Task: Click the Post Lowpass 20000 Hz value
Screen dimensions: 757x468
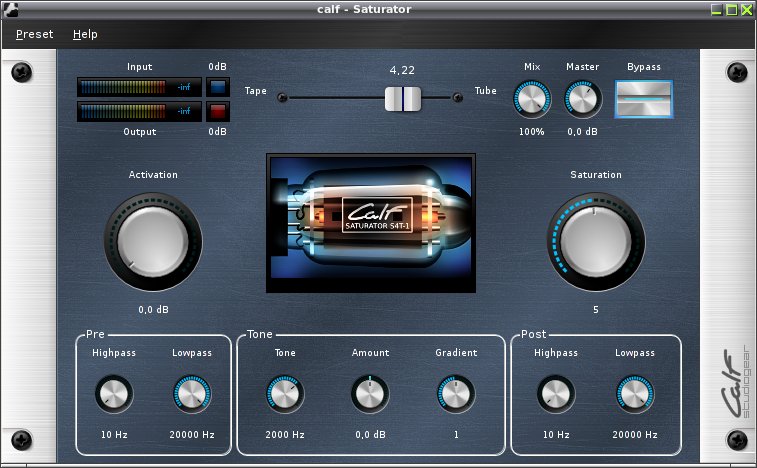Action: [x=635, y=435]
